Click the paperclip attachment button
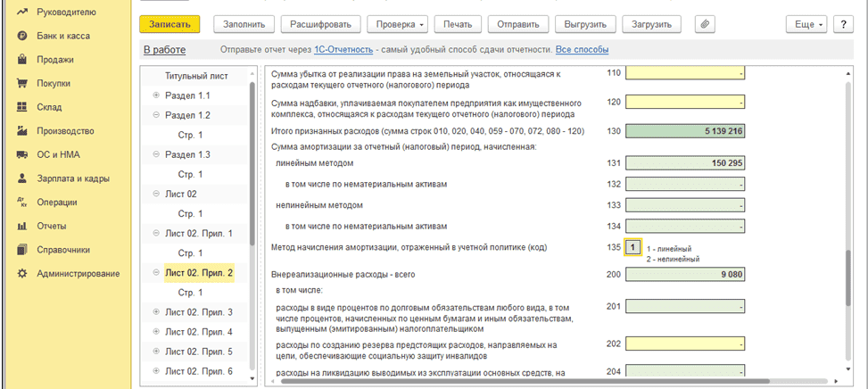 click(x=705, y=24)
